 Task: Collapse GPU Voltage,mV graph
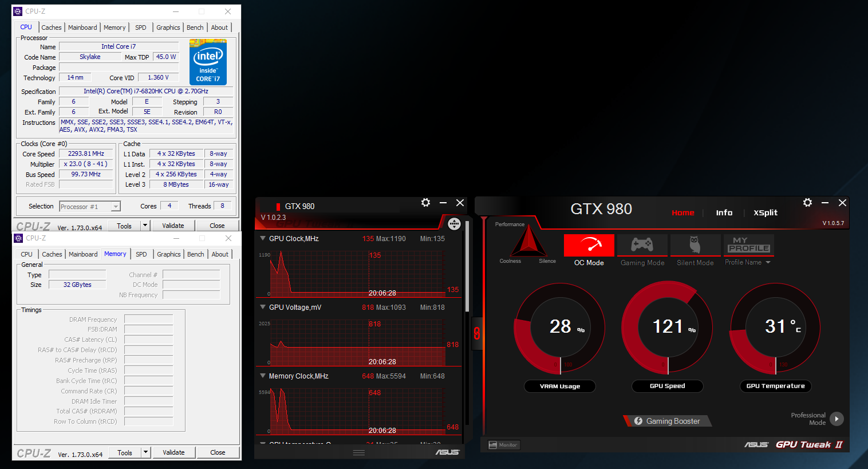pos(263,307)
